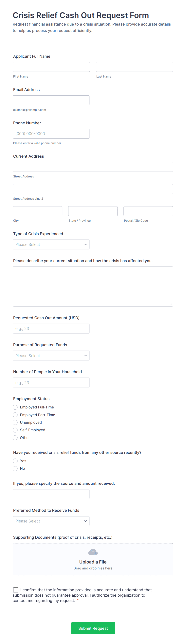Screen dimensions: 184x644
Task: Select the Other employment status option
Action: [x=15, y=438]
